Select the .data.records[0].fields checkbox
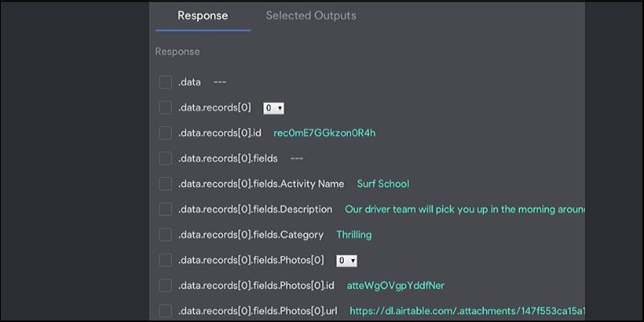 point(166,159)
